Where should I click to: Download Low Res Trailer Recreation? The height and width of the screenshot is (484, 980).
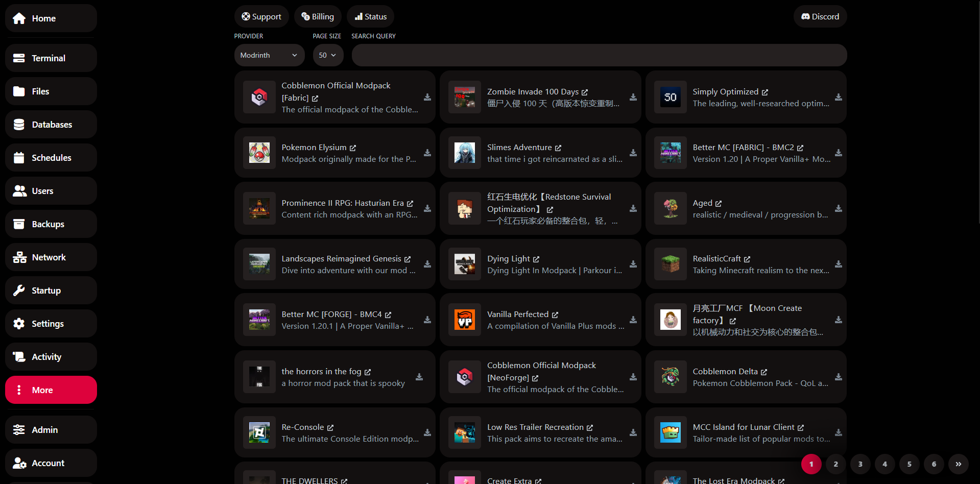tap(633, 432)
